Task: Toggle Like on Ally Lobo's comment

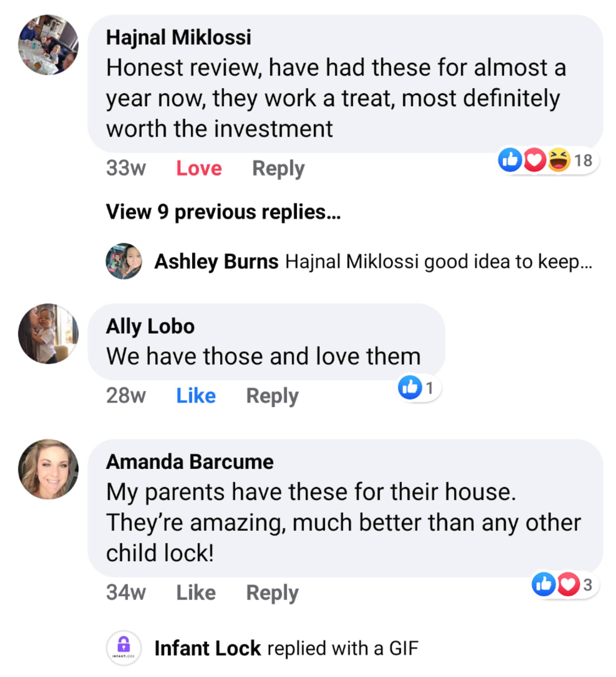Action: (x=196, y=396)
